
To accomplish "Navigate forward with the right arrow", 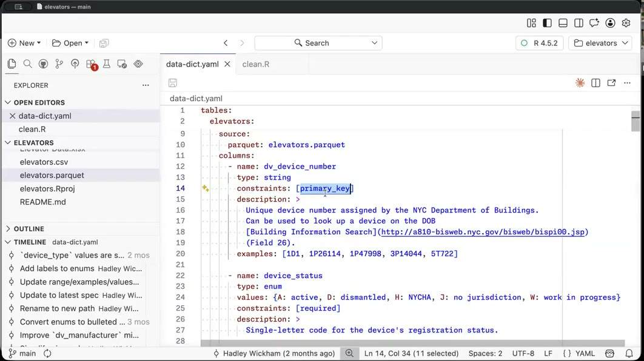I will (242, 43).
